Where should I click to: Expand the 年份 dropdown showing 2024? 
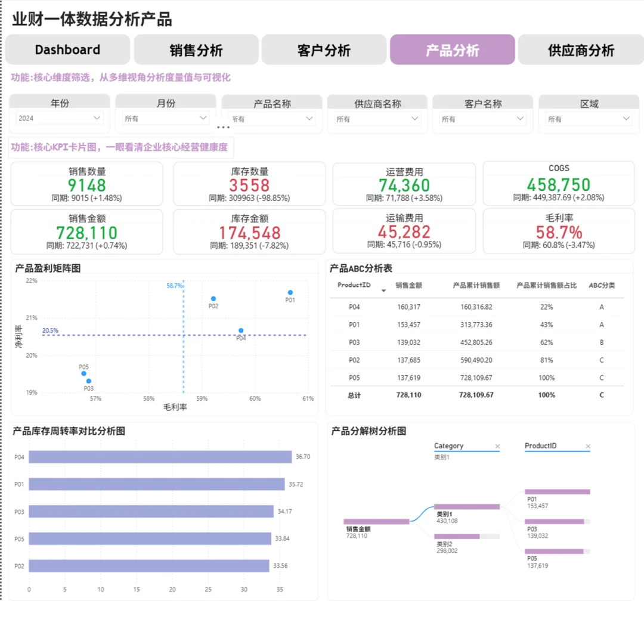pyautogui.click(x=59, y=118)
